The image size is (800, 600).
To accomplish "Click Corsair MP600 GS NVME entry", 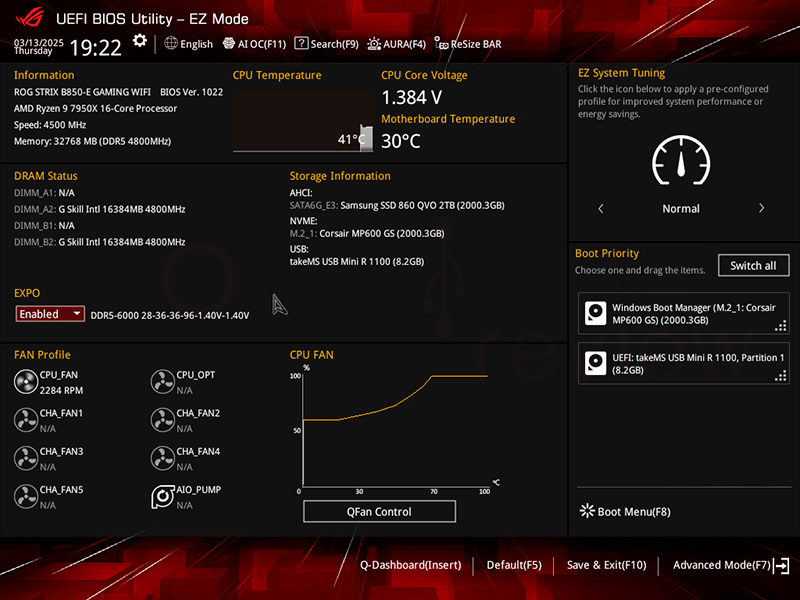I will (367, 233).
